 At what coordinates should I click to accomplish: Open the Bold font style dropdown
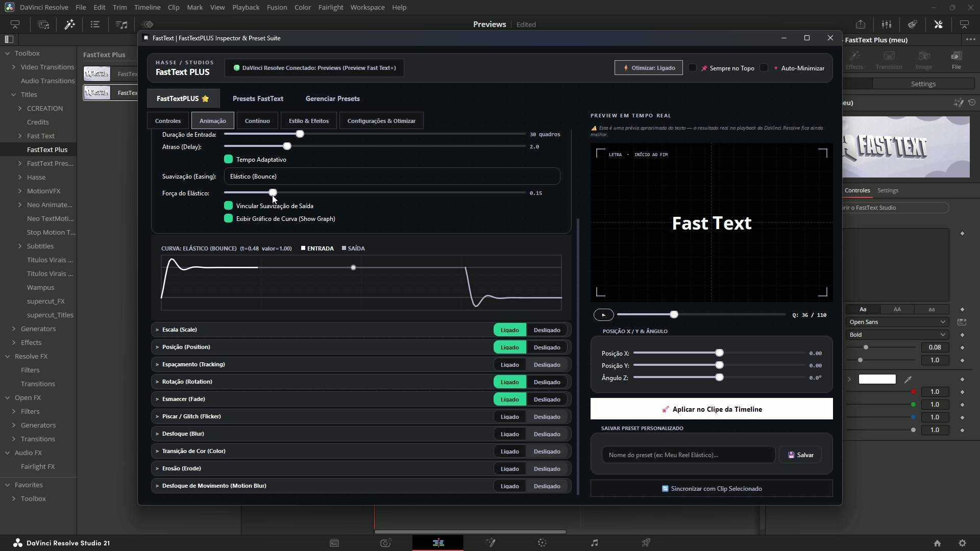(x=897, y=335)
